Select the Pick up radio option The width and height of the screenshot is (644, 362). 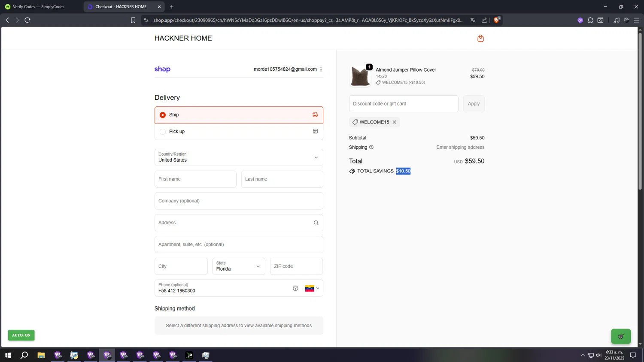point(163,132)
